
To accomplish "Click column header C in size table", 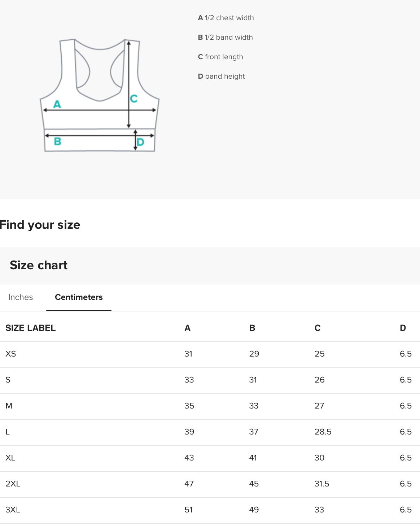I will 318,328.
